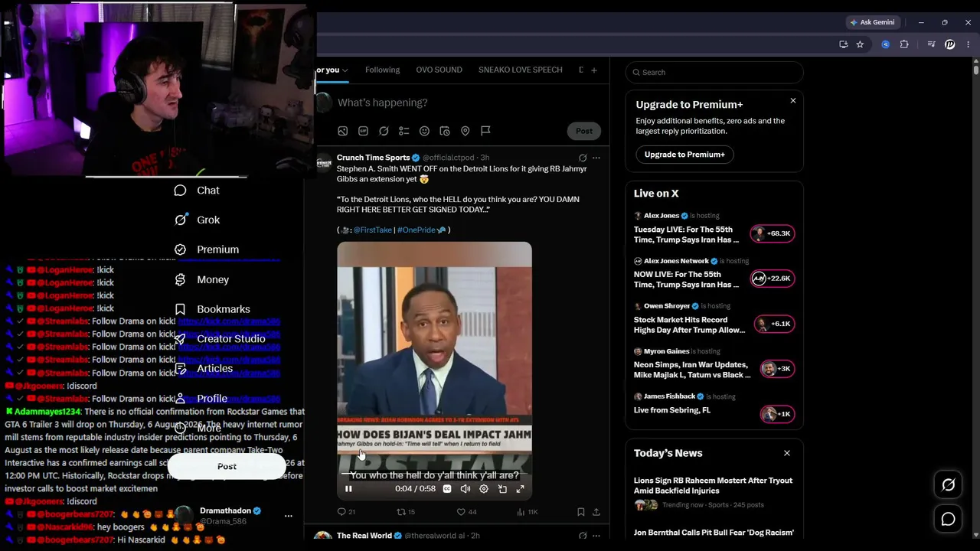Viewport: 980px width, 551px height.
Task: Insert a GIF into the post composer
Action: coord(363,131)
